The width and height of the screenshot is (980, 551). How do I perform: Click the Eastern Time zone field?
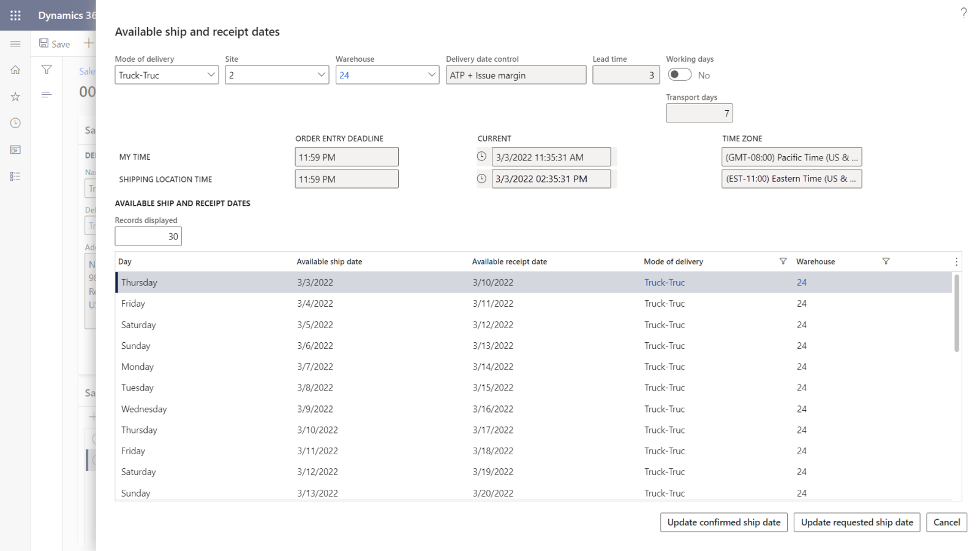[791, 179]
